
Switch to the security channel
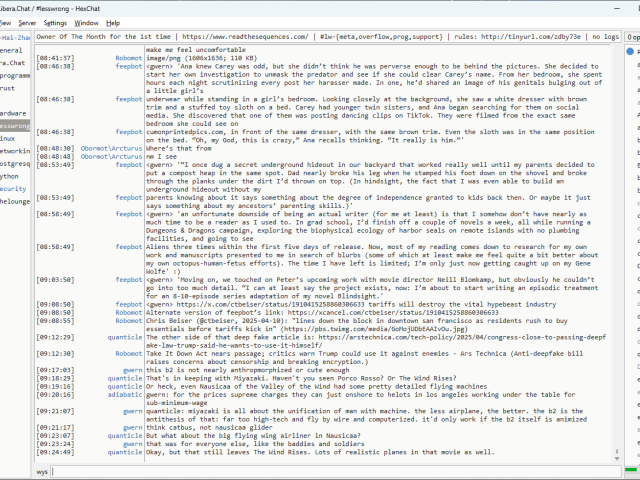click(14, 188)
